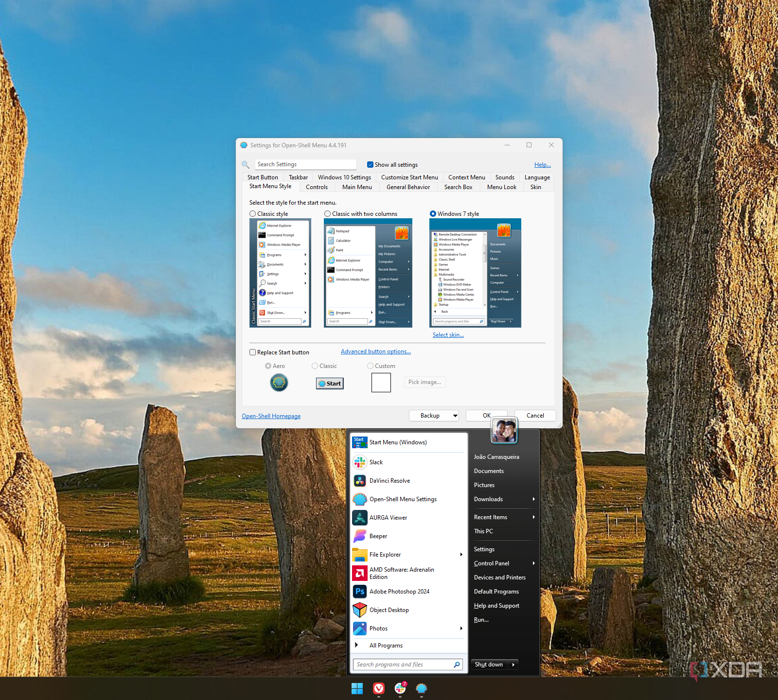This screenshot has height=700, width=778.
Task: Click the Windows Start button on taskbar
Action: 357,688
